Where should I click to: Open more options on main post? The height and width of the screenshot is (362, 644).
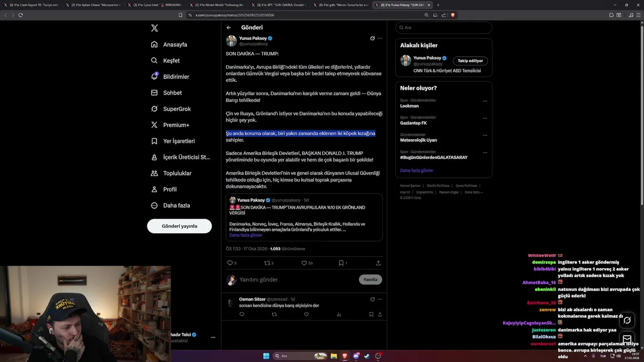tap(380, 38)
